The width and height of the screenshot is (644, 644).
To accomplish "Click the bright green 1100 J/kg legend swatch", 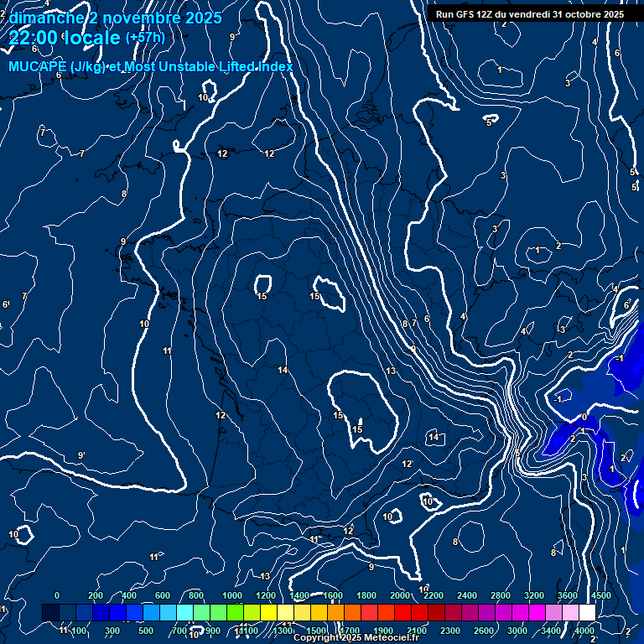I will (x=235, y=612).
